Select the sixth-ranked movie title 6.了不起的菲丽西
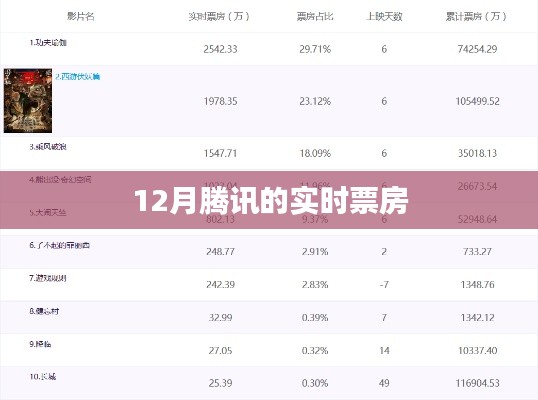This screenshot has height=400, width=538. pyautogui.click(x=60, y=245)
